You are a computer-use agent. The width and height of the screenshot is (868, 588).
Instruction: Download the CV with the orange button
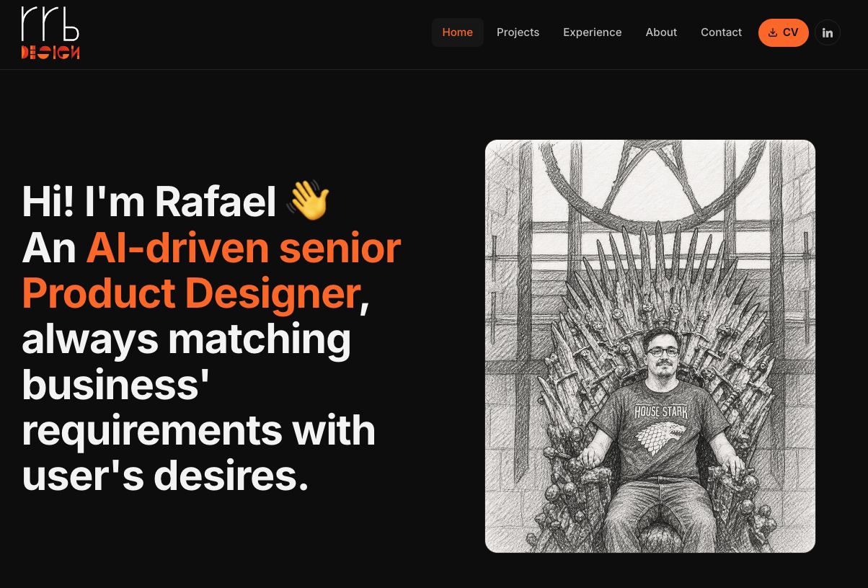point(783,32)
